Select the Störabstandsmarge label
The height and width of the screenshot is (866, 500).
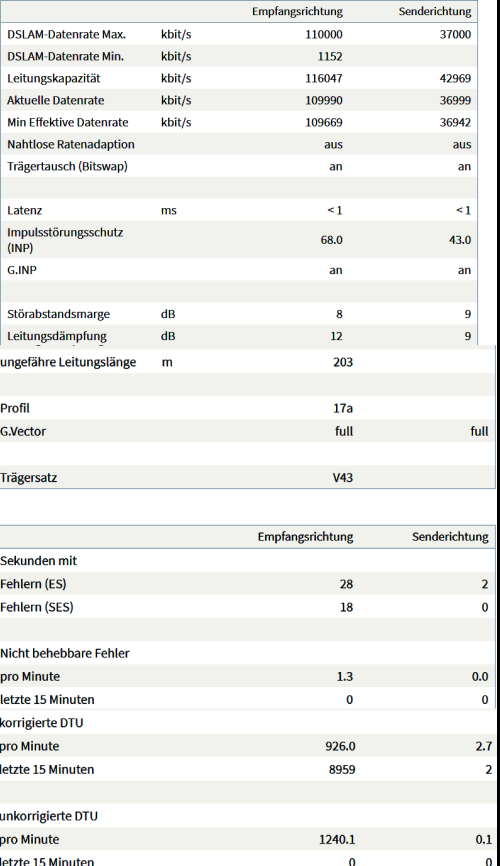59,314
